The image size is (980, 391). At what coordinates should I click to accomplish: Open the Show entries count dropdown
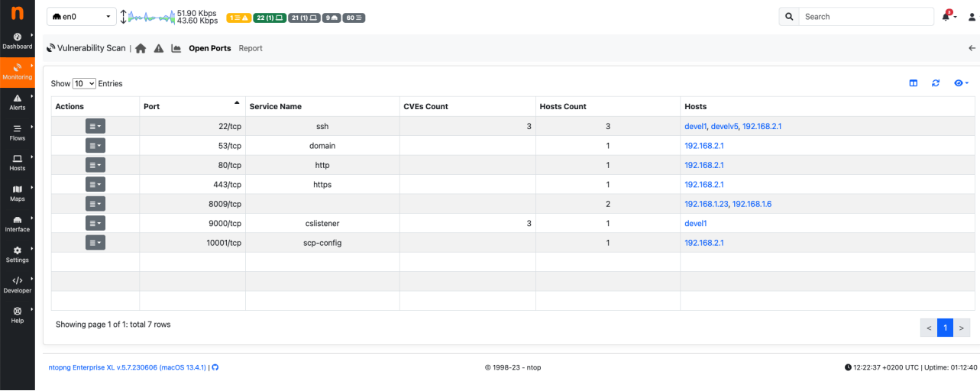pos(84,83)
